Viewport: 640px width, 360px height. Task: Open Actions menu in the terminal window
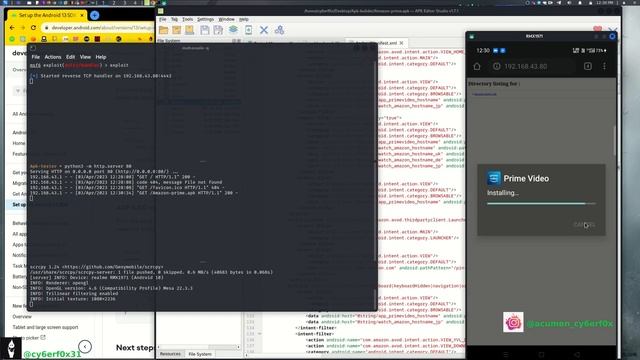point(53,57)
